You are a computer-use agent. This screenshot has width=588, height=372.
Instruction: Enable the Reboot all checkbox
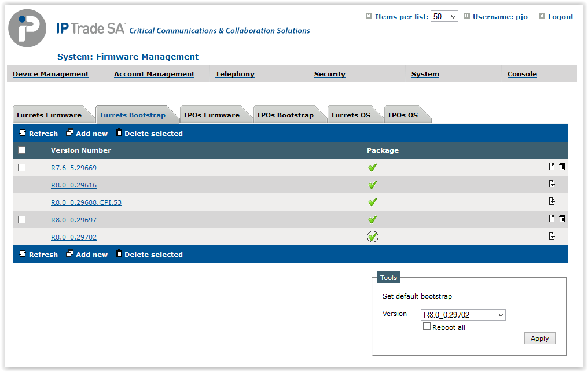point(427,326)
